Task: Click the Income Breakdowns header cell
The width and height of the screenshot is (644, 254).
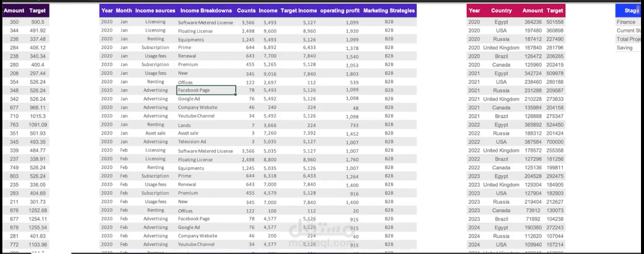Action: click(206, 11)
